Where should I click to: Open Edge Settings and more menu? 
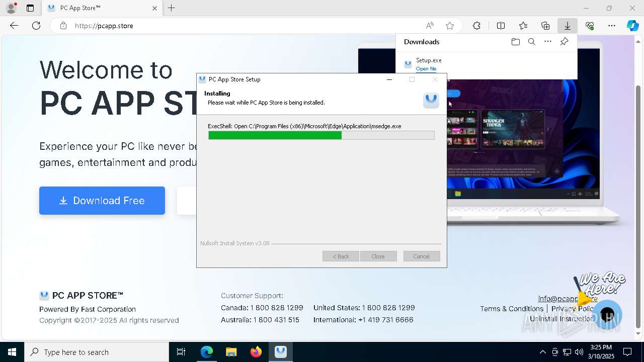(612, 26)
